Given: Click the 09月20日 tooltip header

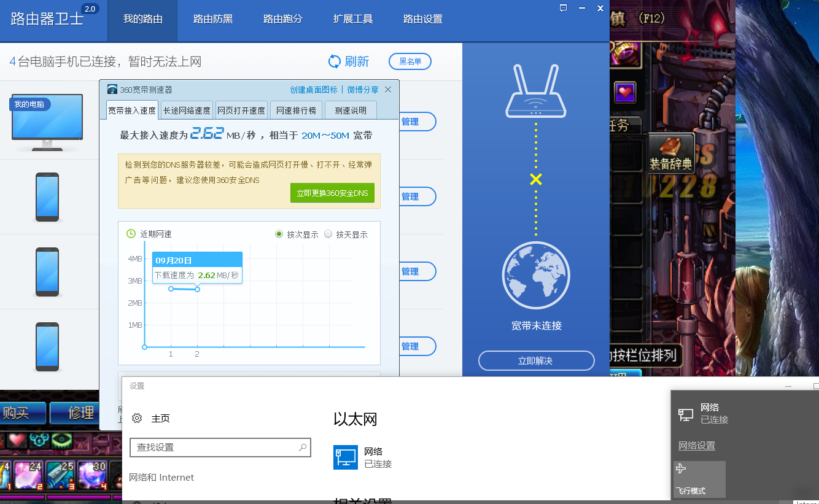Looking at the screenshot, I should pos(197,260).
